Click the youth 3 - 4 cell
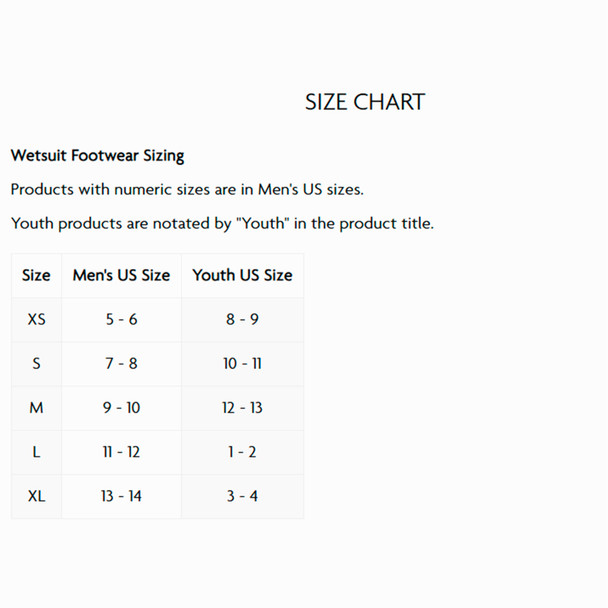 coord(242,496)
